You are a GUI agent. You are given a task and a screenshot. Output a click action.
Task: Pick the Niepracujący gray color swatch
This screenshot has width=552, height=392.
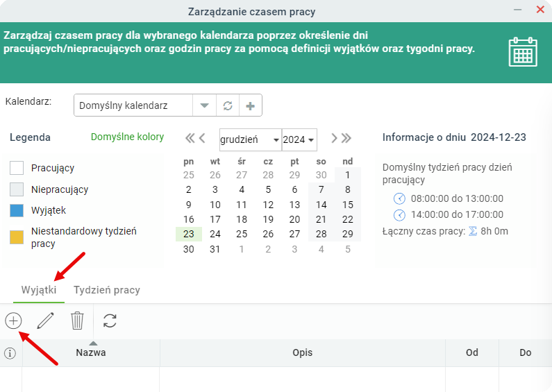pos(17,189)
